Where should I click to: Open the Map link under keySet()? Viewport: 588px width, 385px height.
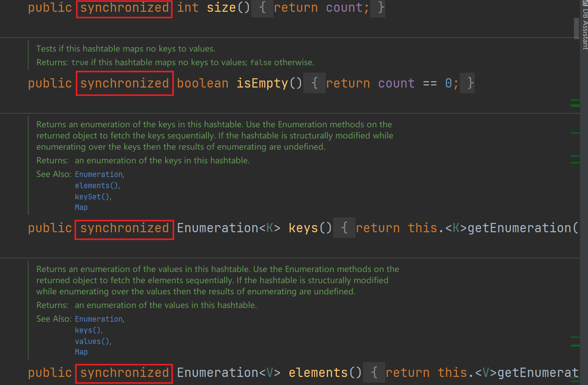(x=81, y=207)
